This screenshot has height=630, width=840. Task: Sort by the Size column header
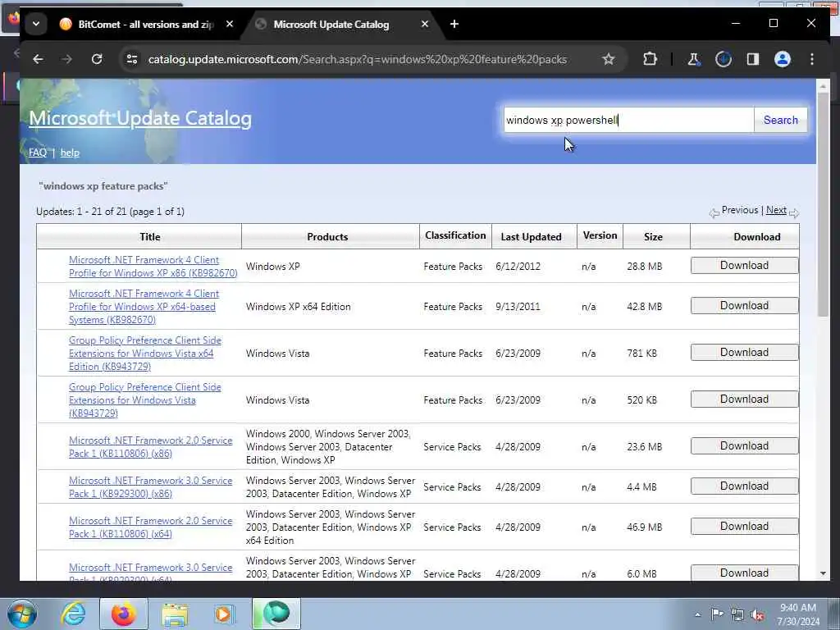(x=653, y=237)
